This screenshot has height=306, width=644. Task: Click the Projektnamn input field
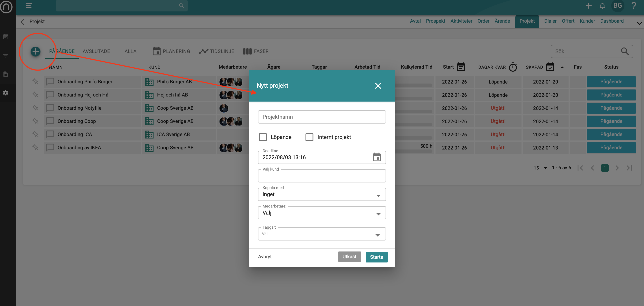(322, 117)
